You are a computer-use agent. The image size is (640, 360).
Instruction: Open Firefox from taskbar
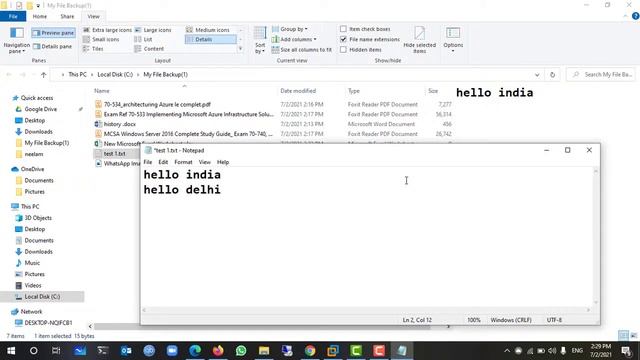tap(218, 351)
